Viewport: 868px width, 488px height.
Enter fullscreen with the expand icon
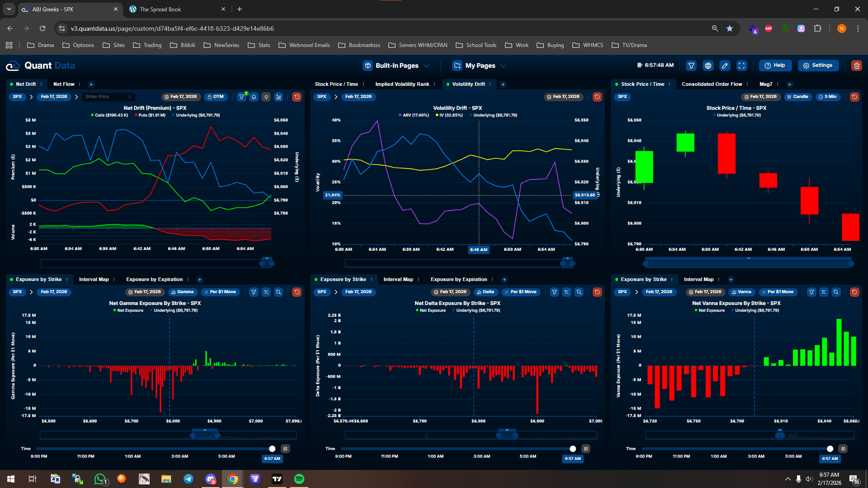tap(741, 66)
